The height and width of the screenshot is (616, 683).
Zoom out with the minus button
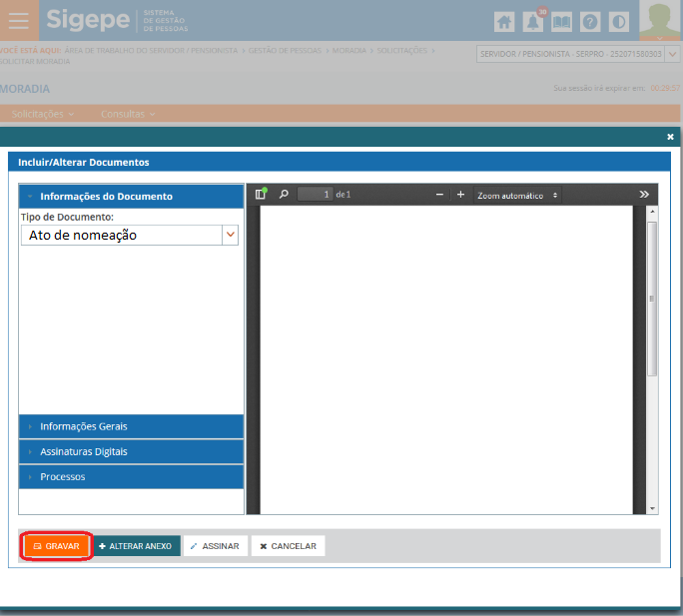pos(439,195)
